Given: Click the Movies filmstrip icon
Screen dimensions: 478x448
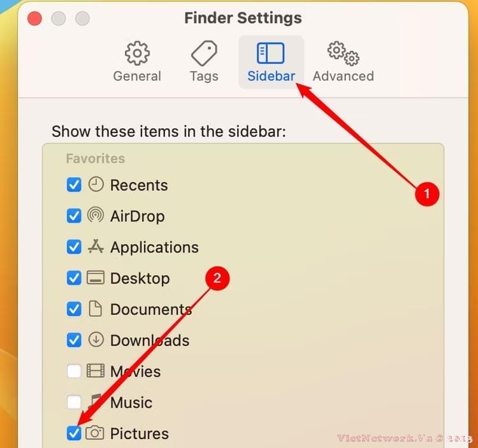Looking at the screenshot, I should tap(96, 371).
